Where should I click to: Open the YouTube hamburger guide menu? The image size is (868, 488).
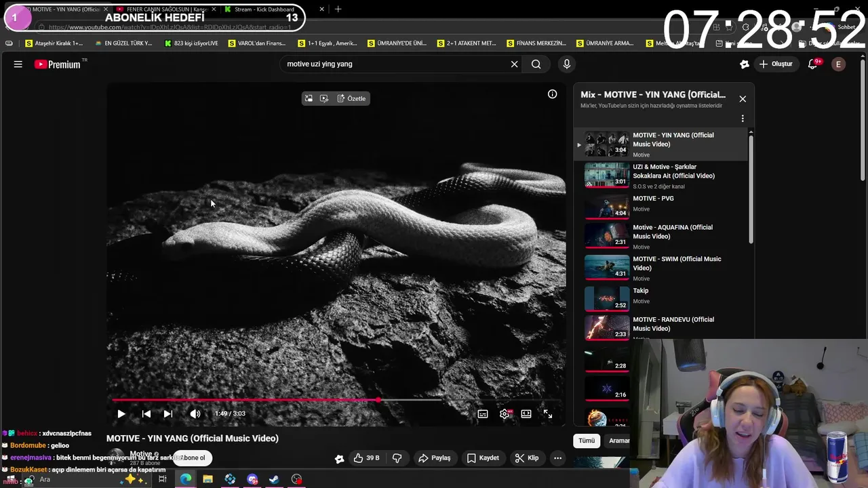pyautogui.click(x=18, y=64)
